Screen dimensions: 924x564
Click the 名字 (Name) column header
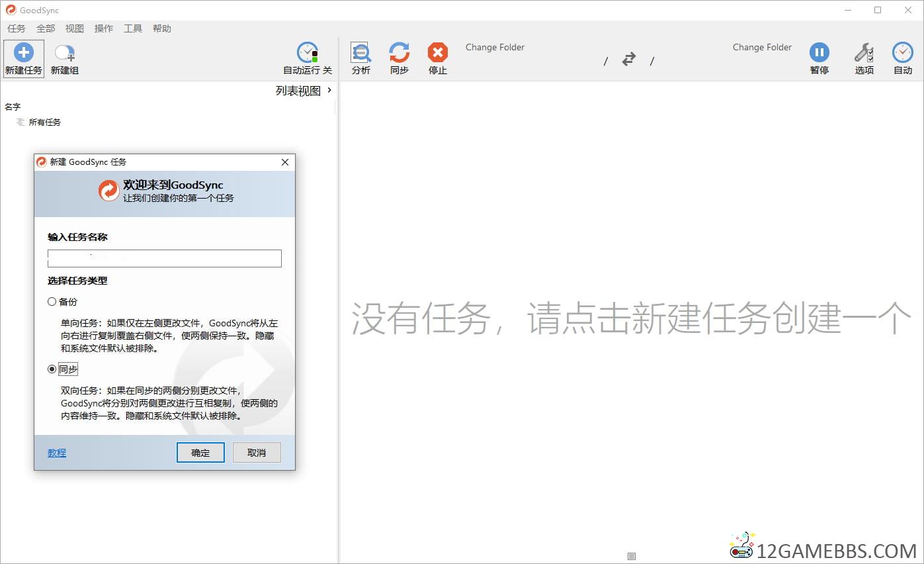13,107
